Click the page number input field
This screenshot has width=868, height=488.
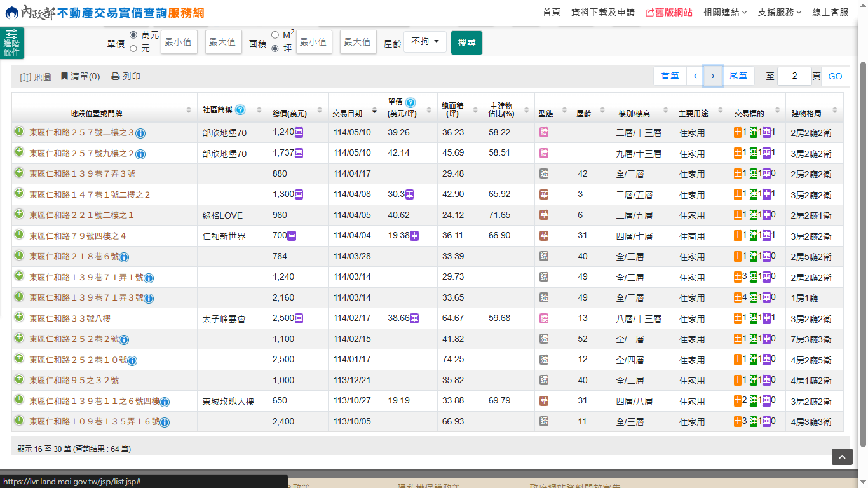794,76
